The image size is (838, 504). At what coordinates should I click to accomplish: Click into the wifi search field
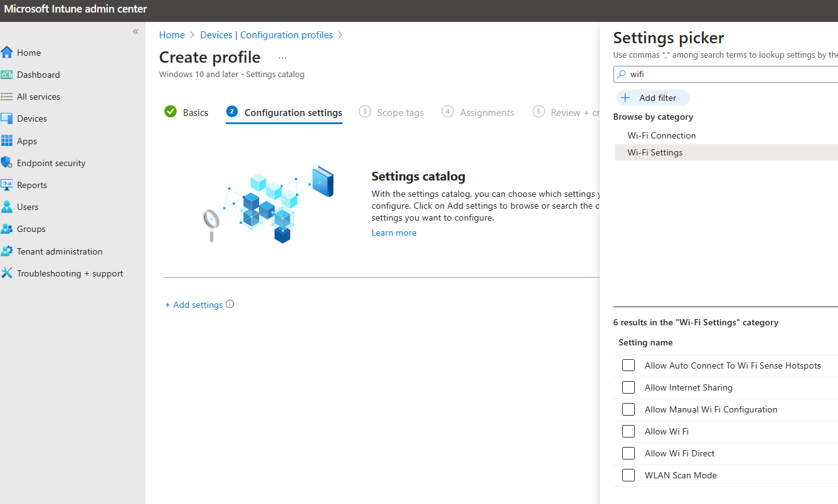tap(726, 74)
